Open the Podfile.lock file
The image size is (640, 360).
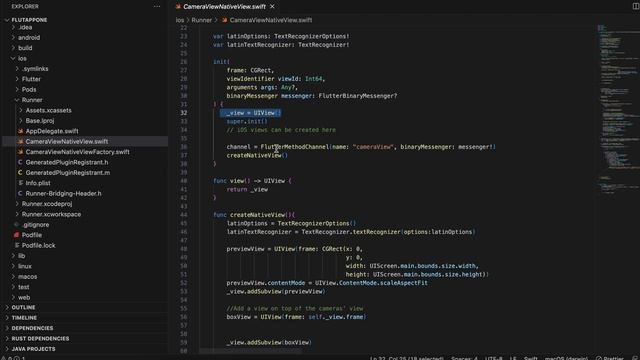tap(38, 245)
